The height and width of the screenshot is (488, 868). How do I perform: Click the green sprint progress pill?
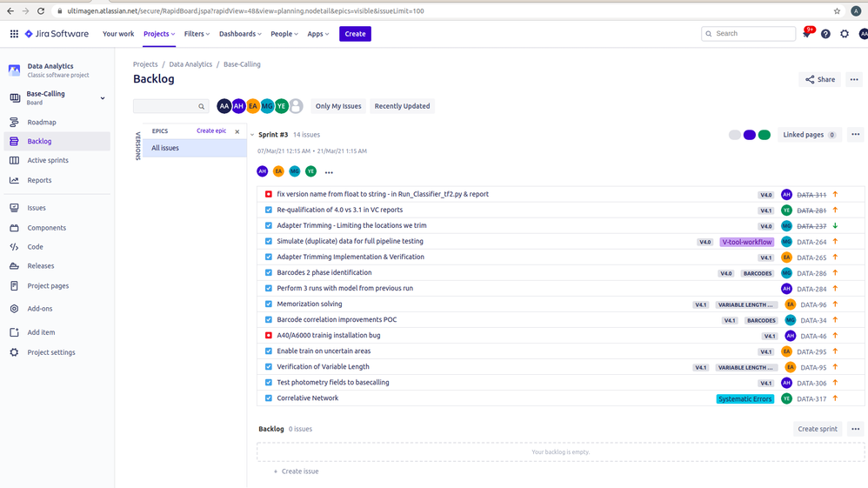pyautogui.click(x=764, y=135)
